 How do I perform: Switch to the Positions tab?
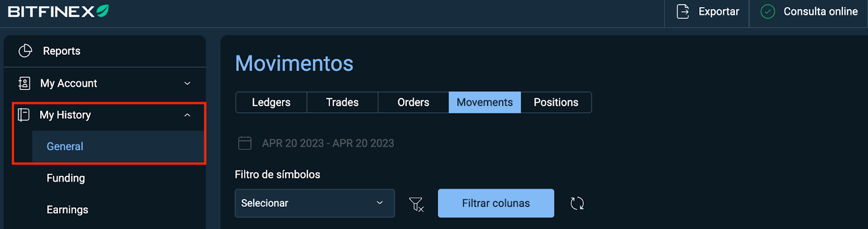[556, 102]
